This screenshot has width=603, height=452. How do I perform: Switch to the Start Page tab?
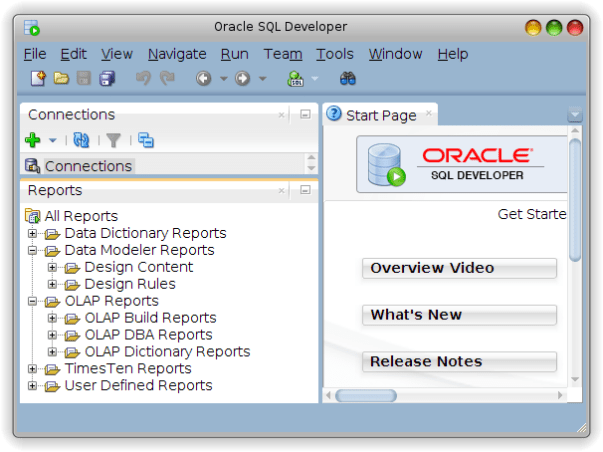coord(379,115)
